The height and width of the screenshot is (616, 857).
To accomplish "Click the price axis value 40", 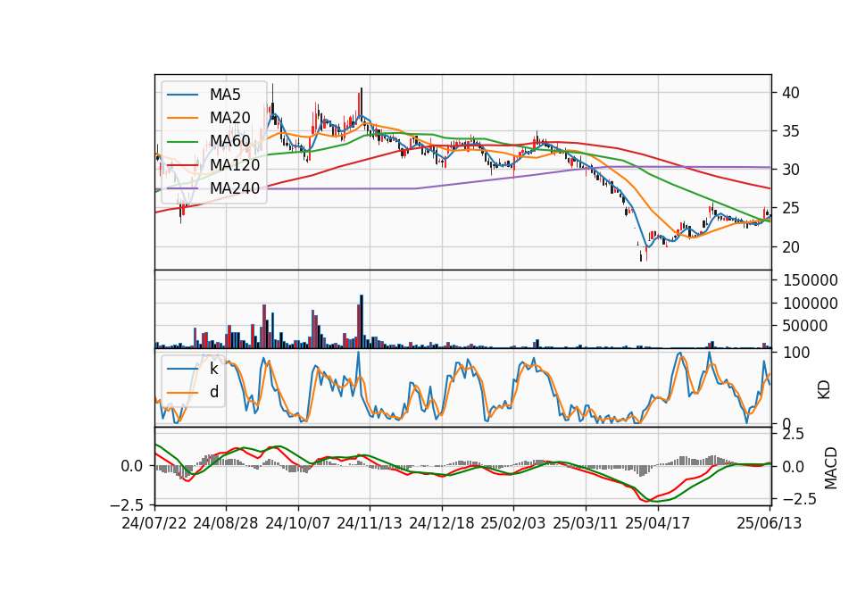I will point(791,93).
